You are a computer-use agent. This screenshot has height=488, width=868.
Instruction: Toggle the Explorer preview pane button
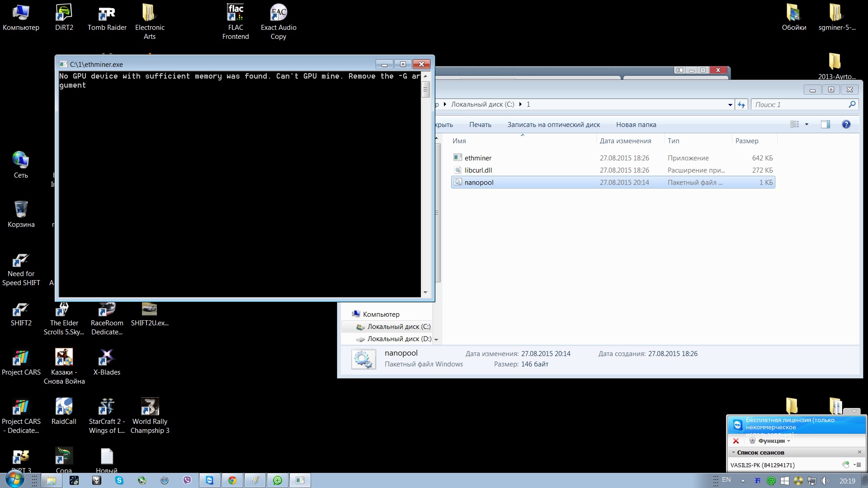point(825,124)
